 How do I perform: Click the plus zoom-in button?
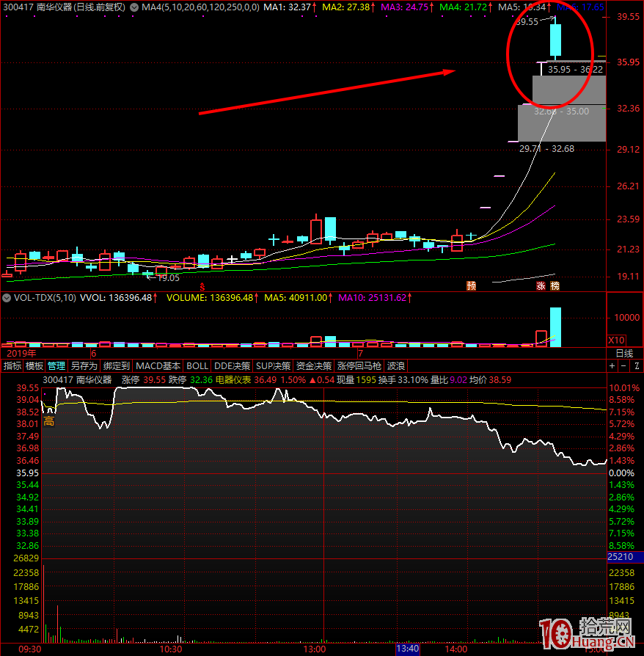(612, 366)
